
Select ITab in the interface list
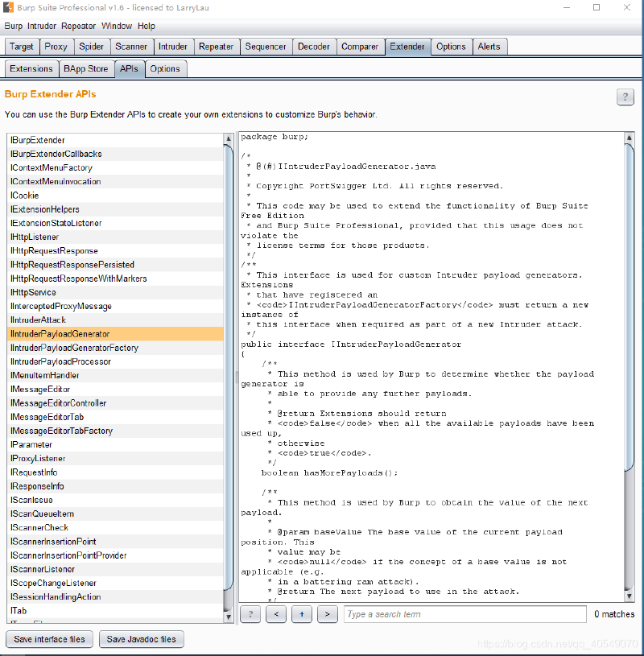(115, 610)
